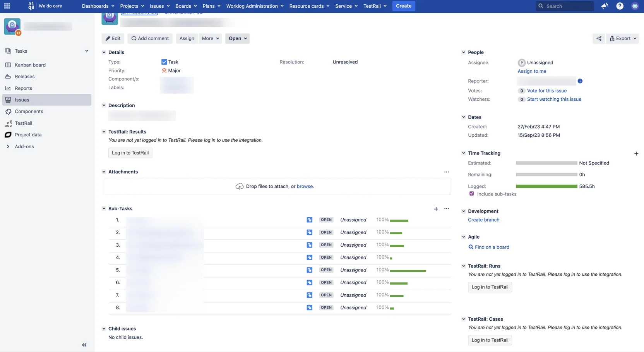Viewport: 644px width, 352px height.
Task: Click sub-task type icon in row 8
Action: point(309,307)
